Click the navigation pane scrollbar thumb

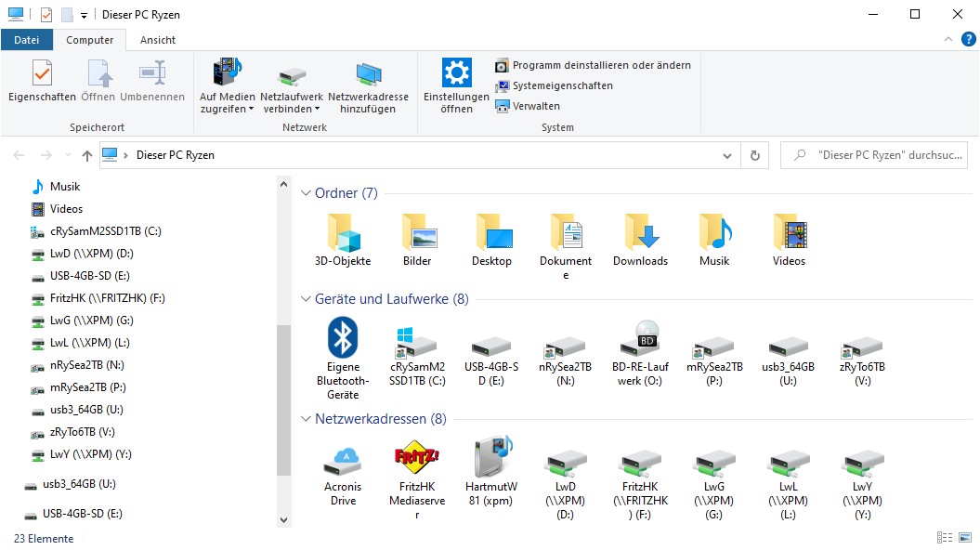tap(283, 400)
